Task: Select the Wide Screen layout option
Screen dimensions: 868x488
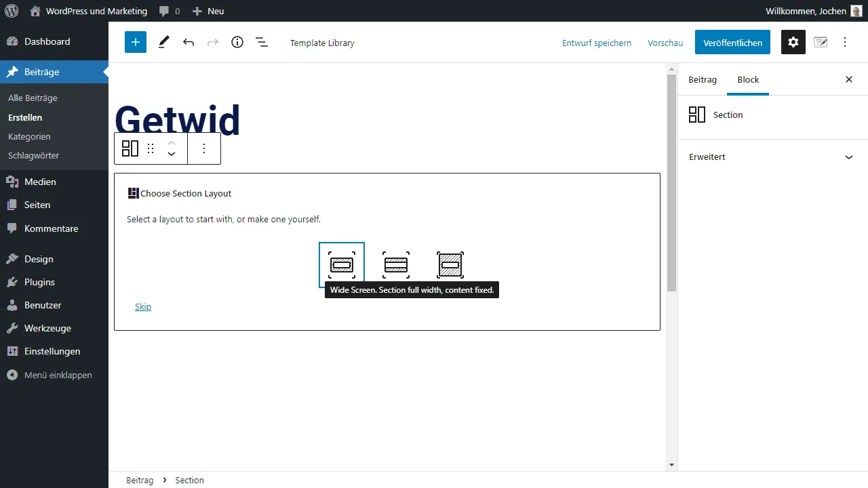Action: (342, 264)
